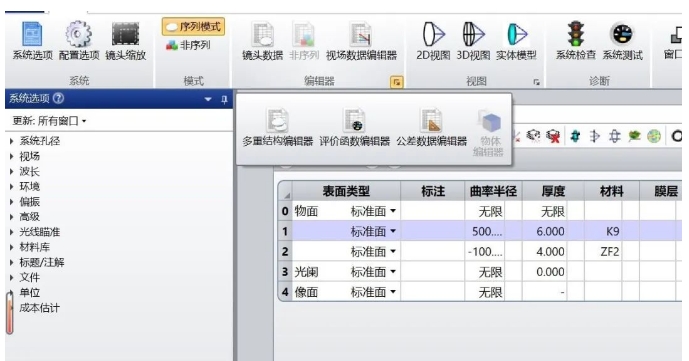Select the 4.000 thickness cell

544,252
